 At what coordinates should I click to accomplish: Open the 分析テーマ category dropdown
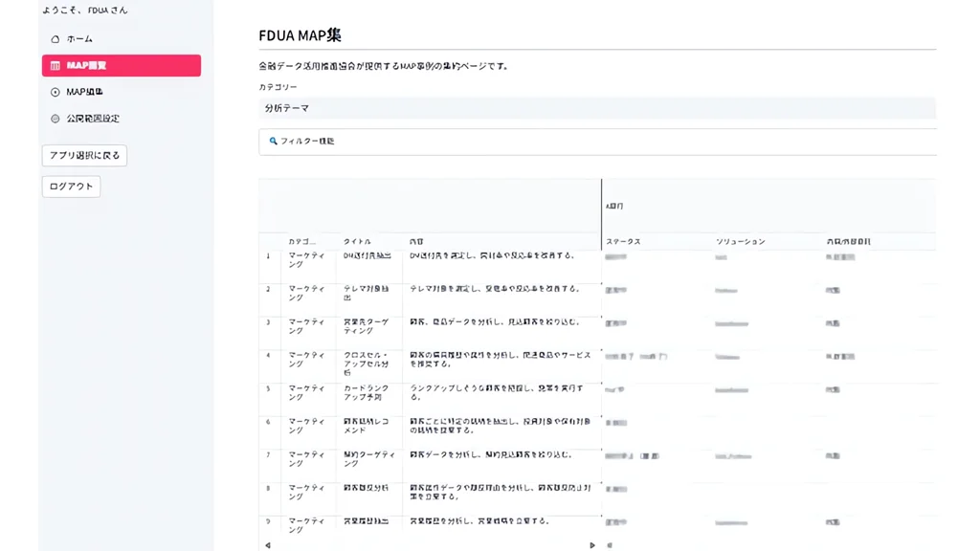[x=597, y=109]
